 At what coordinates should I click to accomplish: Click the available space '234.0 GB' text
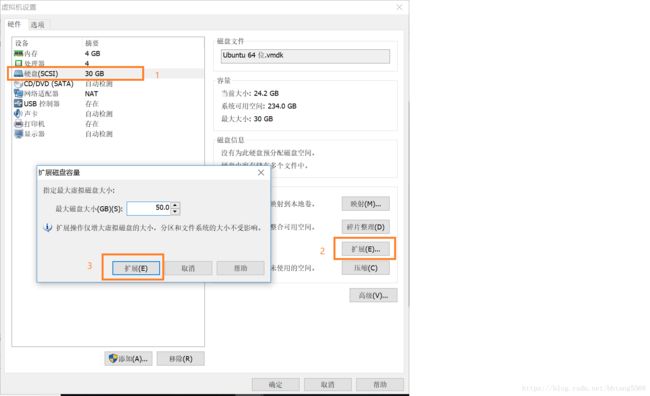282,106
